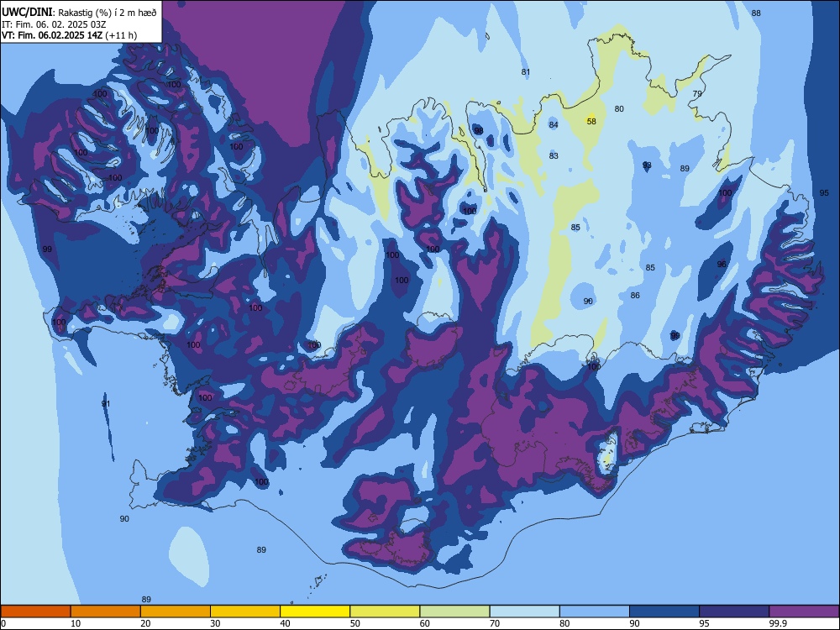Image resolution: width=840 pixels, height=630 pixels.
Task: Click the legend tick label 99.9
Action: tap(778, 623)
